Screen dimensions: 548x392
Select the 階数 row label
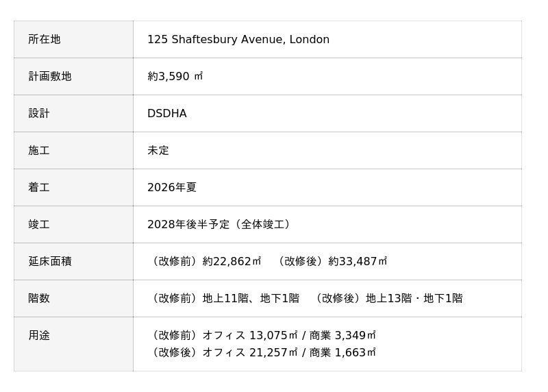pyautogui.click(x=39, y=299)
